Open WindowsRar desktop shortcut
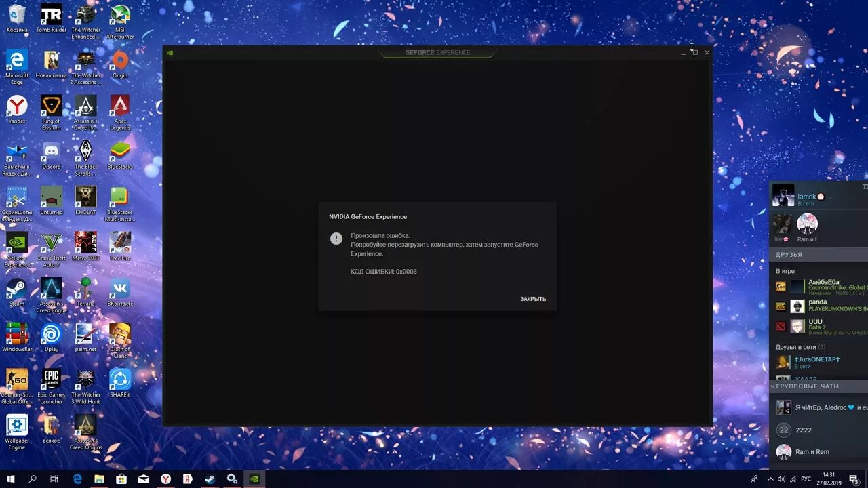This screenshot has width=868, height=488. click(17, 338)
